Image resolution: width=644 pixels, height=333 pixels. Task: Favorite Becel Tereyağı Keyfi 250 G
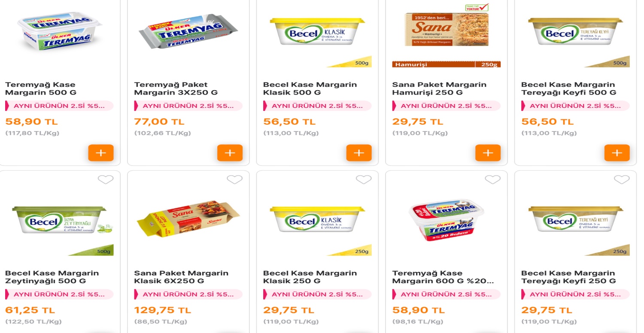tap(622, 180)
